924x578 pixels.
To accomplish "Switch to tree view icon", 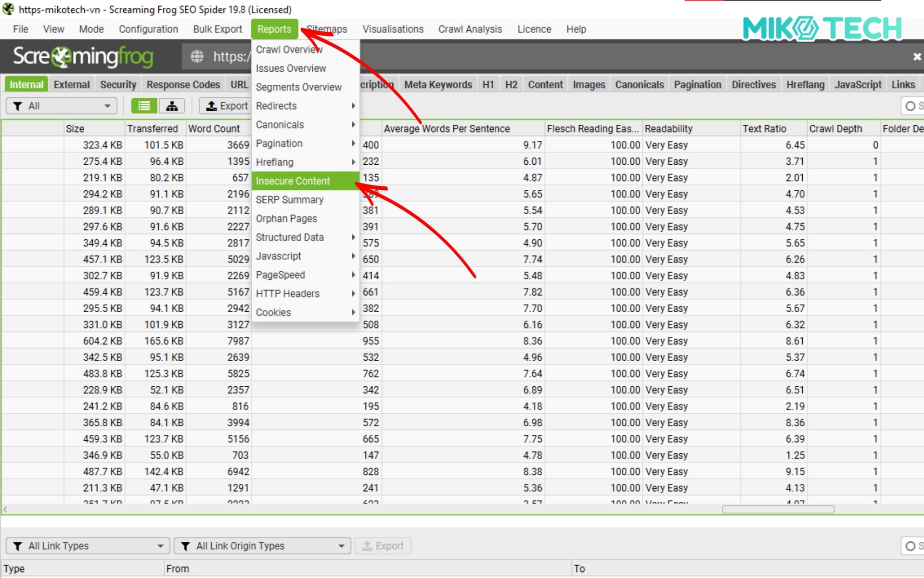I will coord(172,106).
